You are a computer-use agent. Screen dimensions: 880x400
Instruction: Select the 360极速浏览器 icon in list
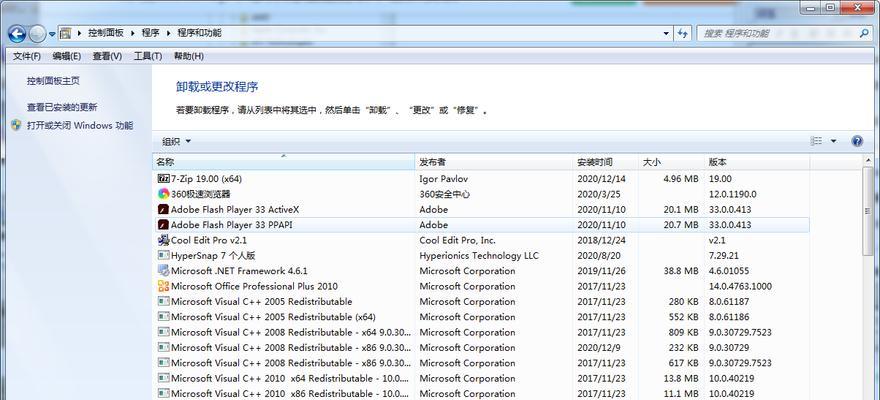[x=163, y=194]
